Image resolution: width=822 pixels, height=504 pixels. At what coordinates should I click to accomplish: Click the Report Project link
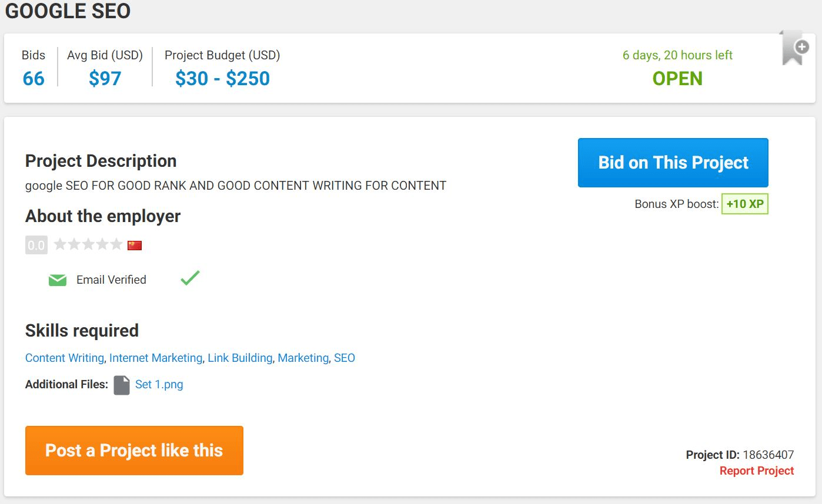click(757, 471)
